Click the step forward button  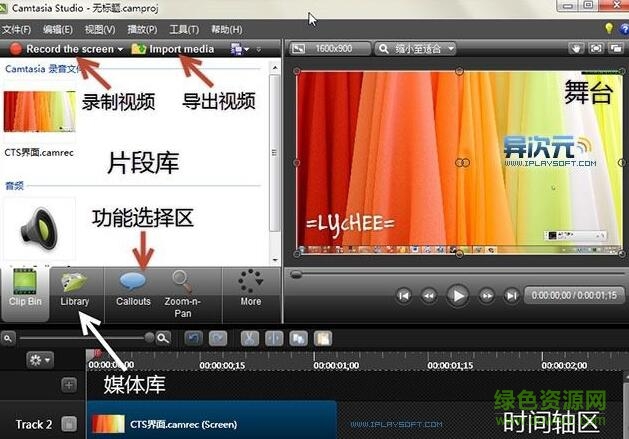coord(487,296)
